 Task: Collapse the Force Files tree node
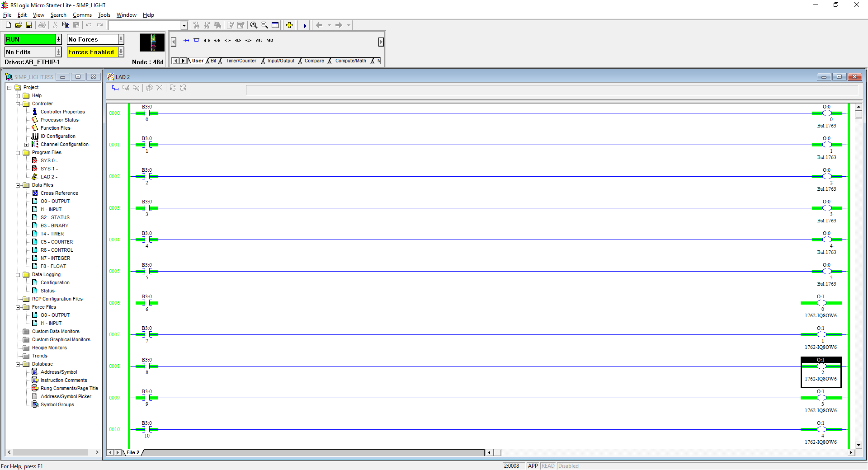[18, 307]
